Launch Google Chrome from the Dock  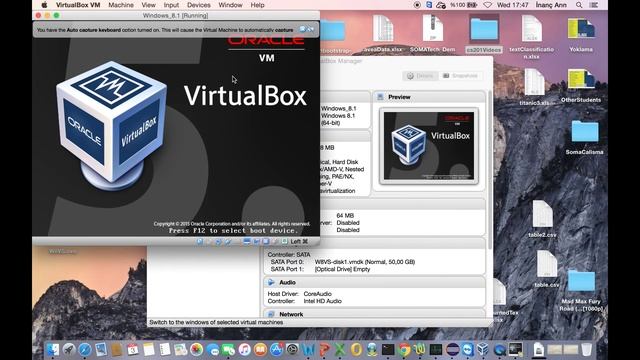point(404,349)
